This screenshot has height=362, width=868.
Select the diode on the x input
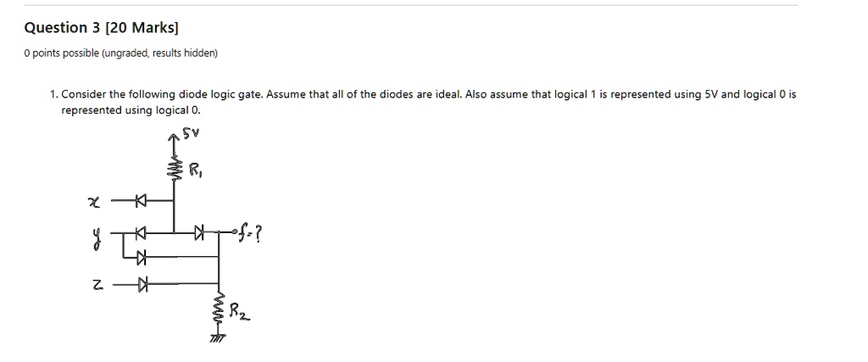[x=142, y=201]
